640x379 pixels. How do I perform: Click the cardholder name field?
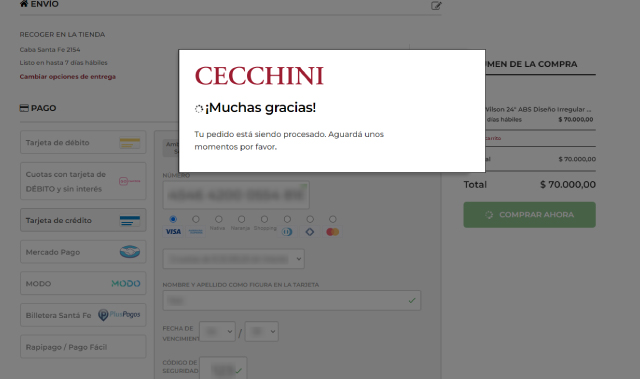292,300
